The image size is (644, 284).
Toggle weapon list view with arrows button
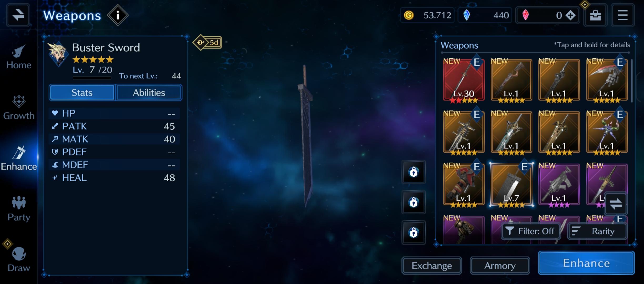(x=616, y=204)
